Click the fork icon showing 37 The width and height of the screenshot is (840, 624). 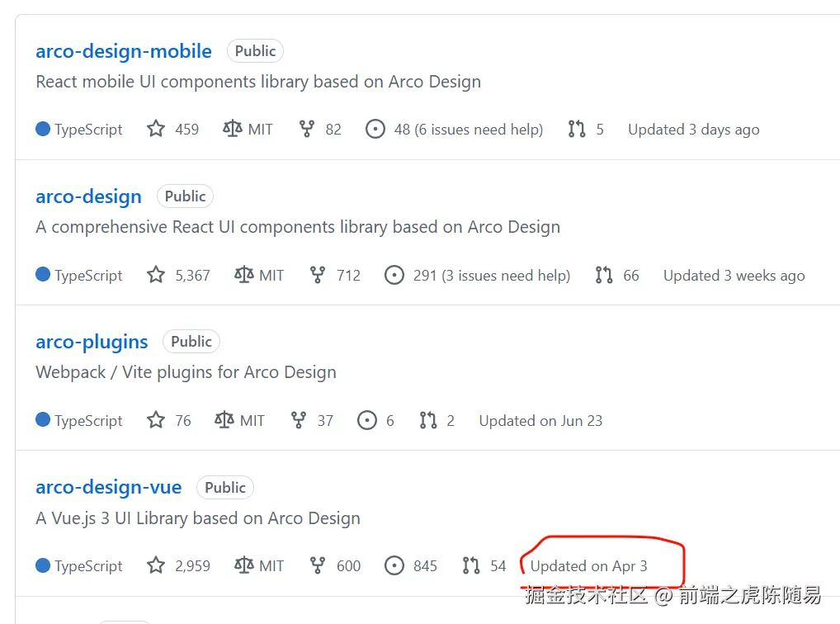tap(299, 420)
